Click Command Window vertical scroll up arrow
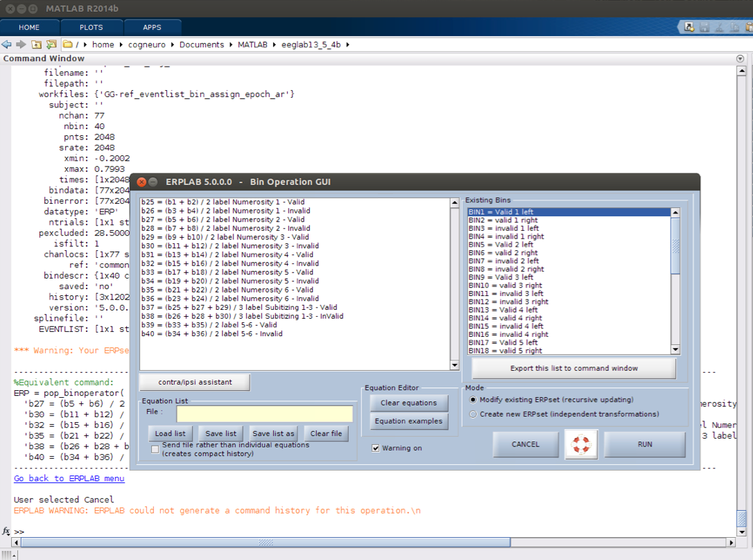The image size is (753, 560). (x=741, y=71)
